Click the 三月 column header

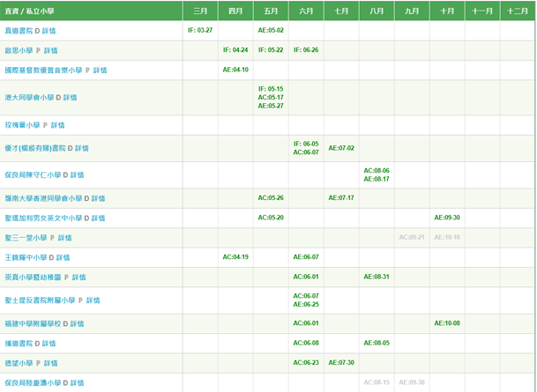(x=200, y=11)
